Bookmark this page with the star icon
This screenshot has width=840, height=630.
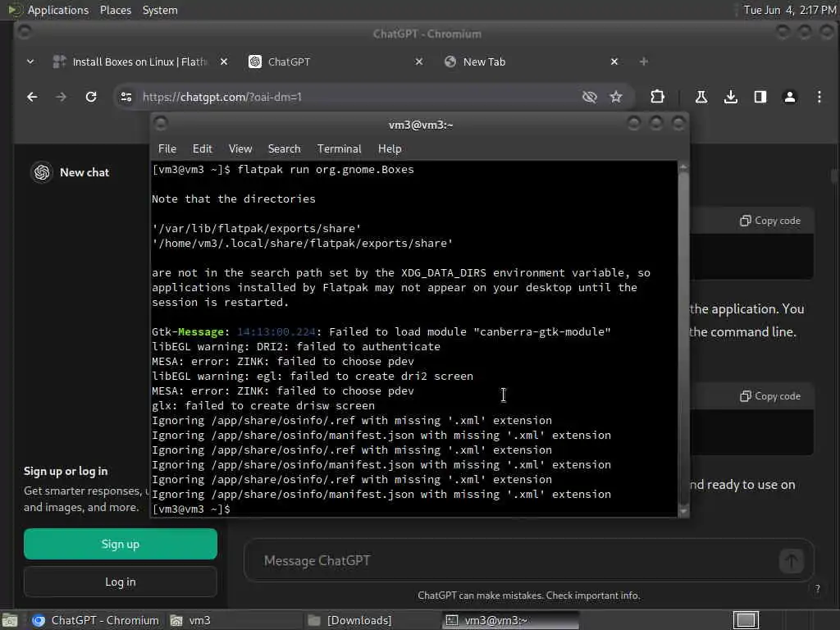click(616, 97)
